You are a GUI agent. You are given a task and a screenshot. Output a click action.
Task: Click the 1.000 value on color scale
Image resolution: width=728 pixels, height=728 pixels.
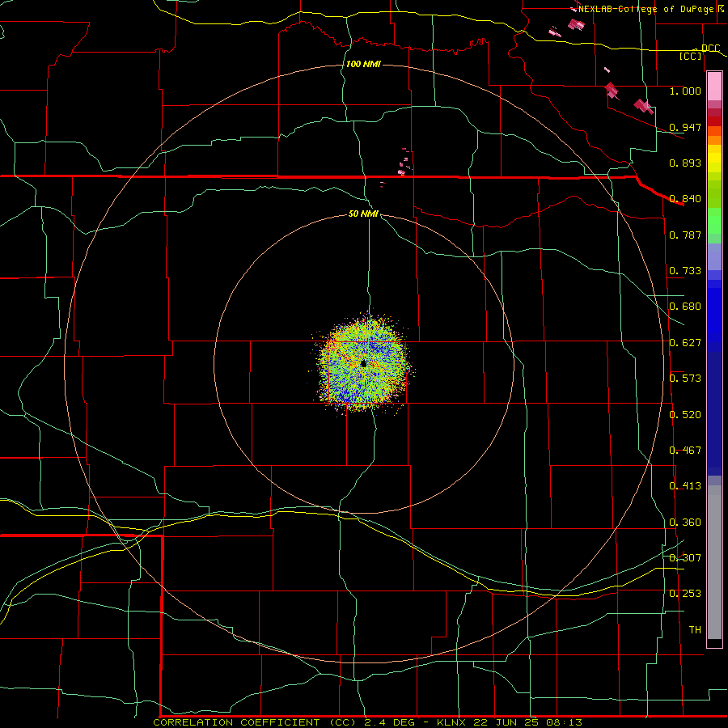click(685, 91)
